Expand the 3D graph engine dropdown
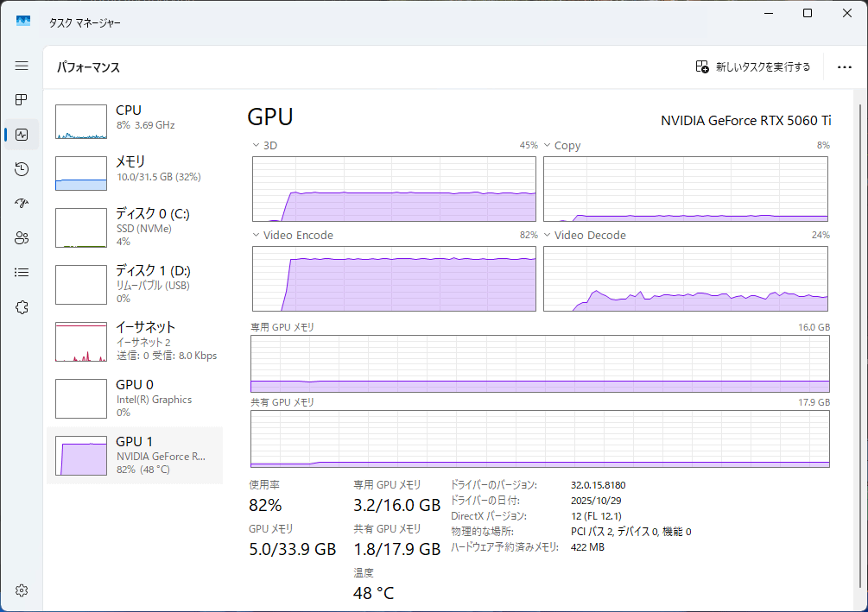The width and height of the screenshot is (868, 612). tap(257, 146)
